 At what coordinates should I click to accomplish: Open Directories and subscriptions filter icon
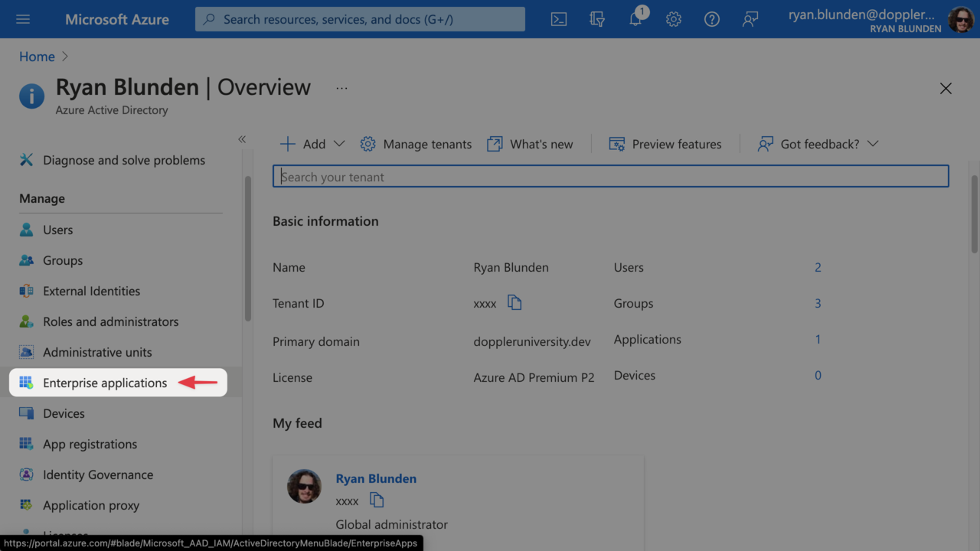pyautogui.click(x=597, y=19)
